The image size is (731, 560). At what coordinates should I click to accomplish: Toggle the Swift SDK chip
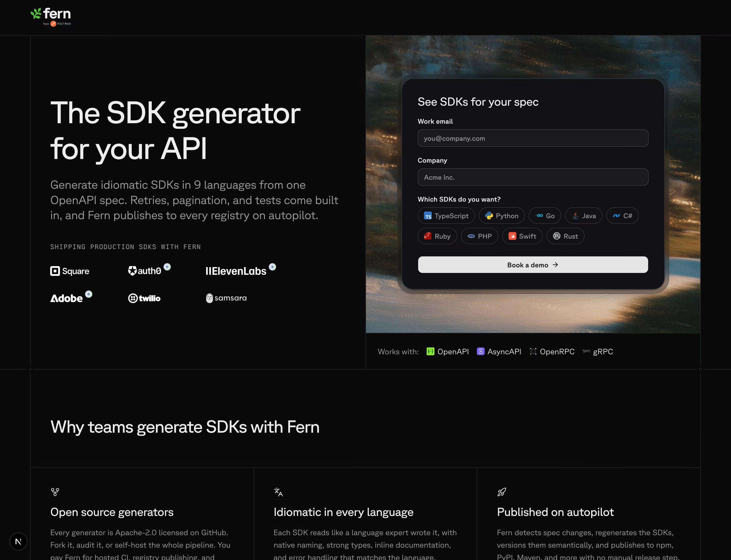[x=522, y=236]
